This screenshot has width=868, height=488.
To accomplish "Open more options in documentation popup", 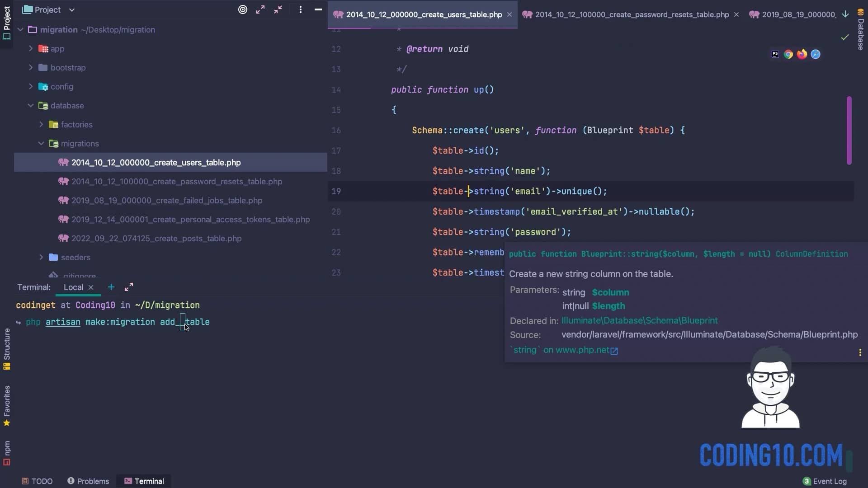I will pos(860,352).
